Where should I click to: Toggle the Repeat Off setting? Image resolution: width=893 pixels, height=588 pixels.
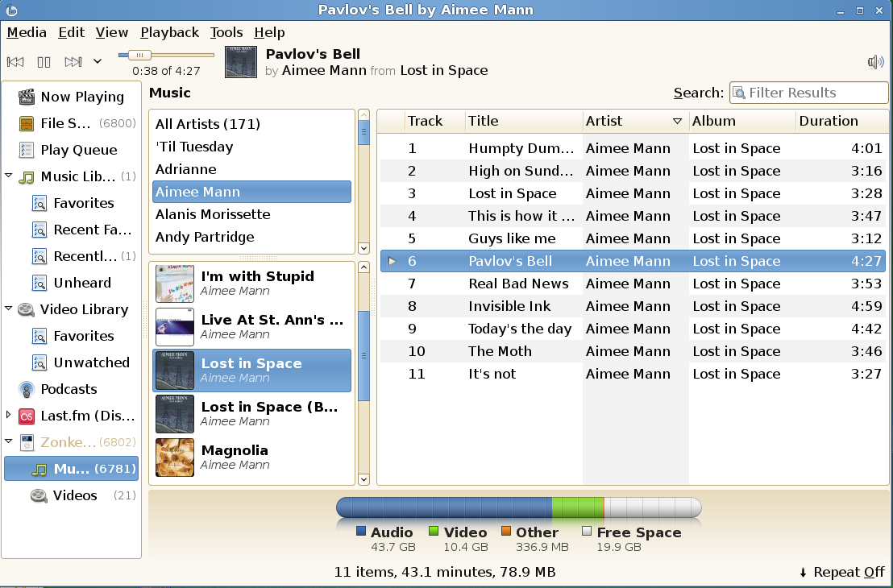[841, 572]
